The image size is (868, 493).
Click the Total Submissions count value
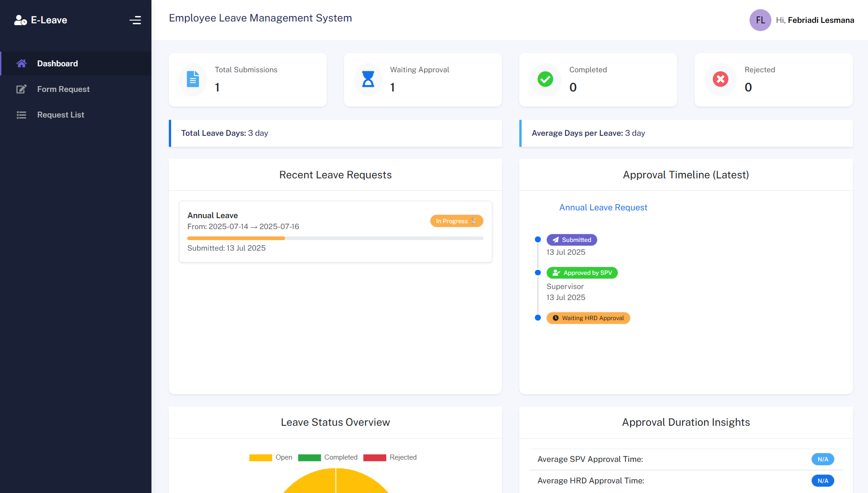point(217,87)
